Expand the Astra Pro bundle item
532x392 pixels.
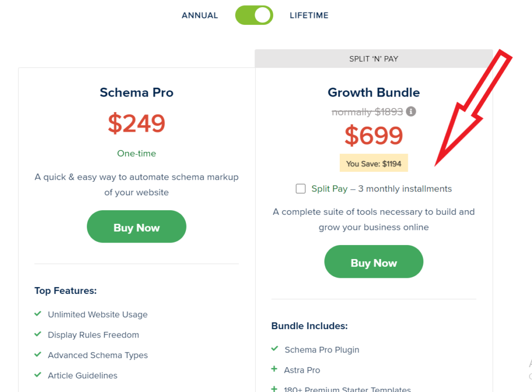274,370
